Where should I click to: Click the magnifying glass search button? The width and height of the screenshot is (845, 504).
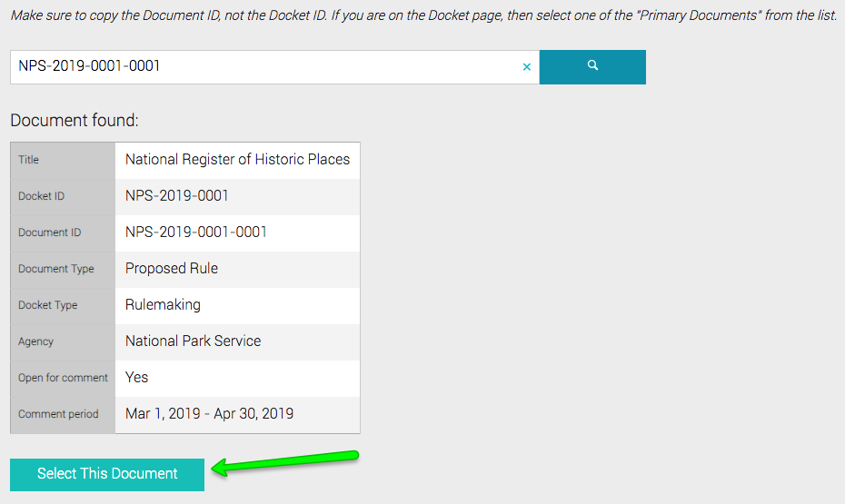coord(592,66)
